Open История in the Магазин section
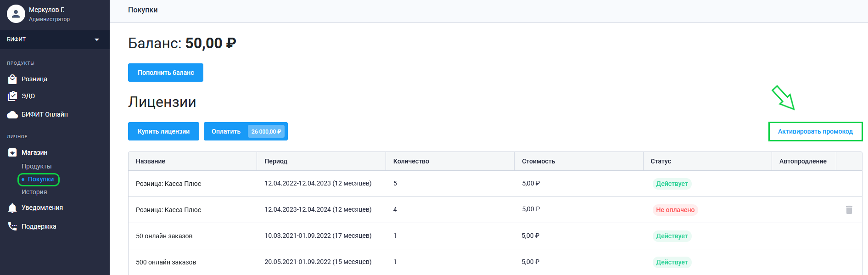 click(34, 192)
